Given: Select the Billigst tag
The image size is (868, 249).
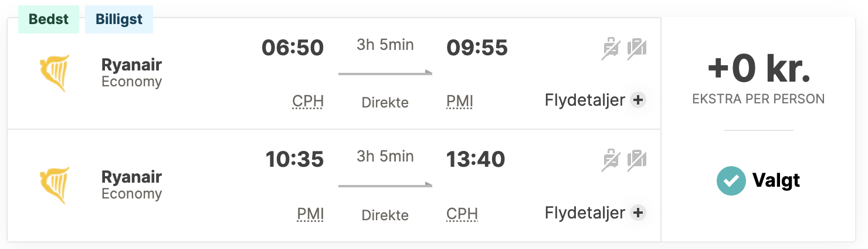Looking at the screenshot, I should 119,19.
